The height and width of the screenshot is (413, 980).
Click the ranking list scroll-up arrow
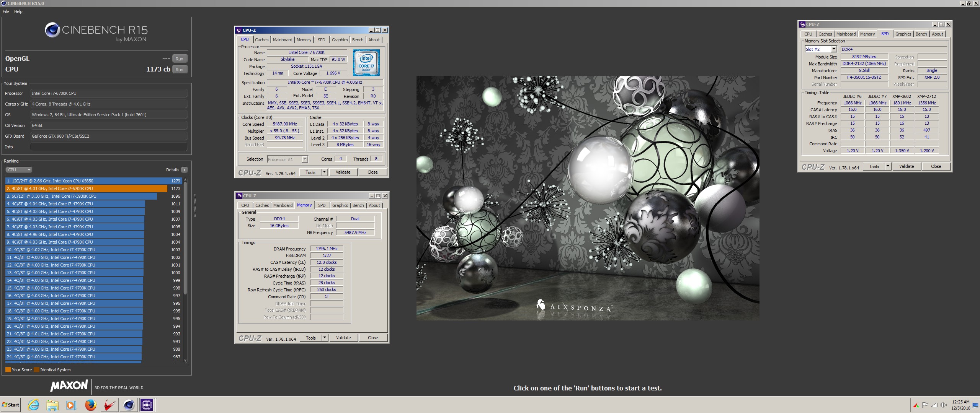tap(185, 180)
